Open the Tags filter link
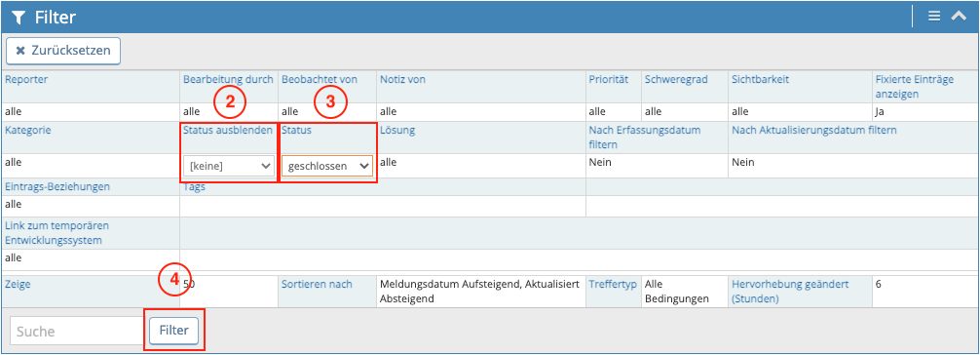 click(x=195, y=186)
